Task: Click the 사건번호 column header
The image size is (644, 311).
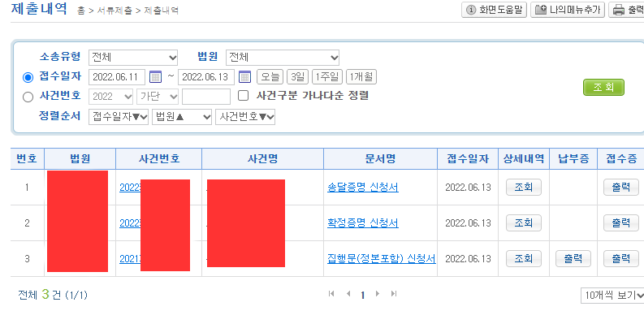Action: pos(159,158)
